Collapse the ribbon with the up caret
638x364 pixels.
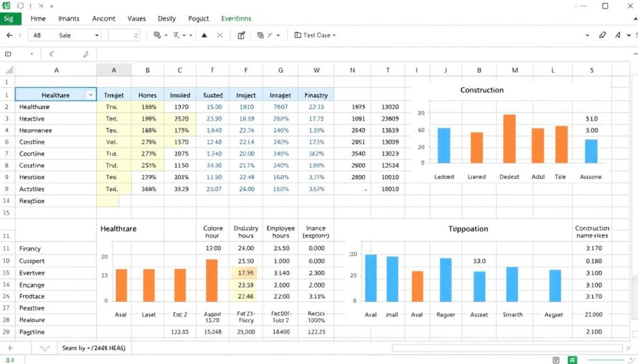coord(635,19)
